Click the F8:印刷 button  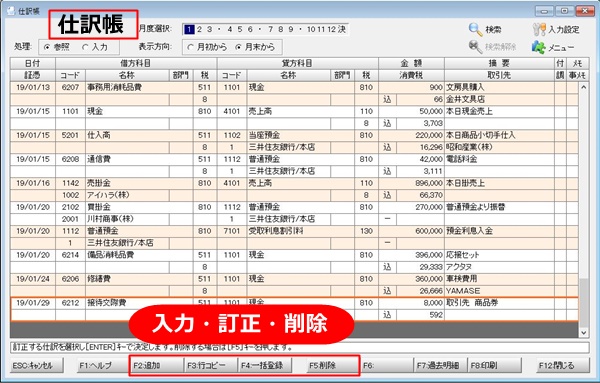495,365
